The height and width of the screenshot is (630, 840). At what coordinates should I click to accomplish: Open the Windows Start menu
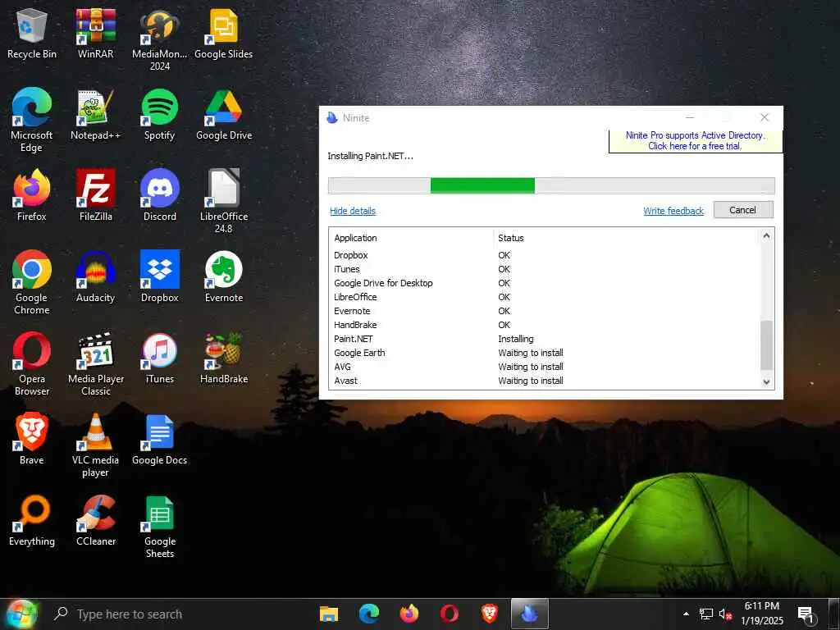pyautogui.click(x=21, y=614)
